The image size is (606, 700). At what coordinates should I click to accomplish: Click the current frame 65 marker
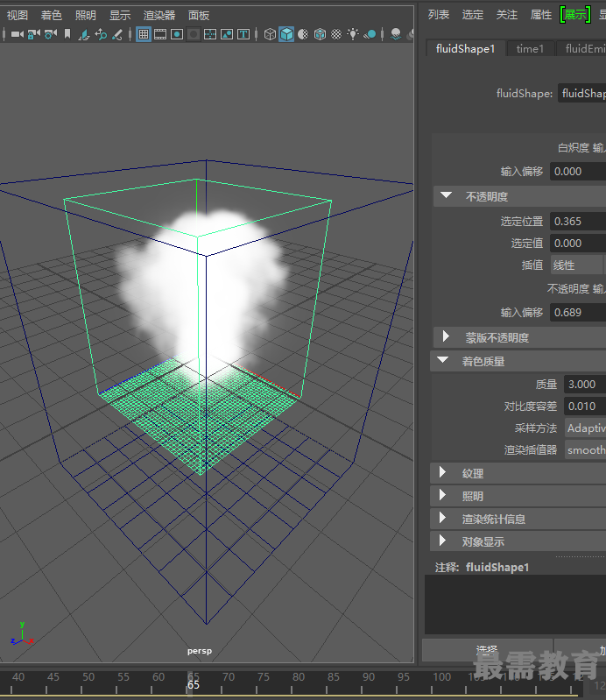point(194,684)
